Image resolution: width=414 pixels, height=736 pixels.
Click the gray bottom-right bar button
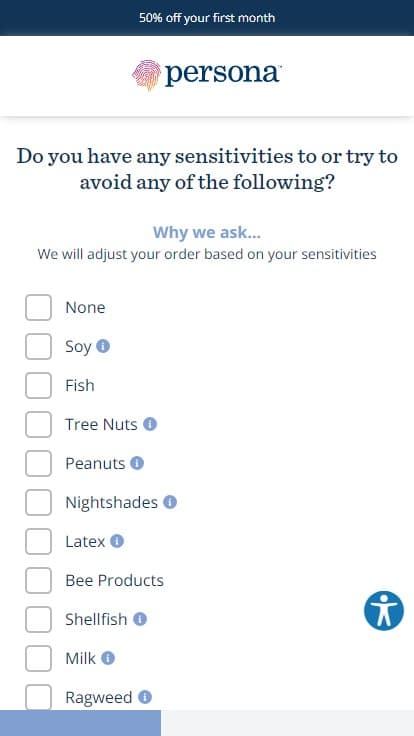pos(287,723)
